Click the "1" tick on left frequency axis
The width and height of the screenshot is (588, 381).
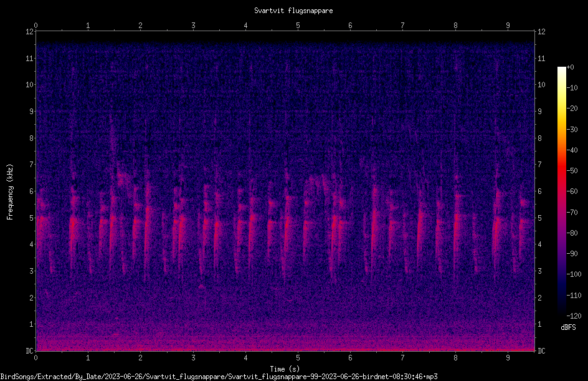click(x=31, y=324)
